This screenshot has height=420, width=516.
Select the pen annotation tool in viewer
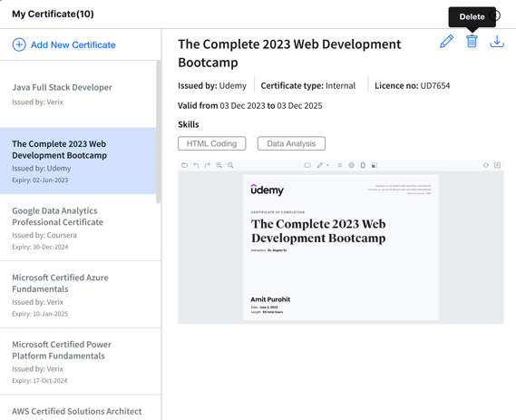coord(320,165)
